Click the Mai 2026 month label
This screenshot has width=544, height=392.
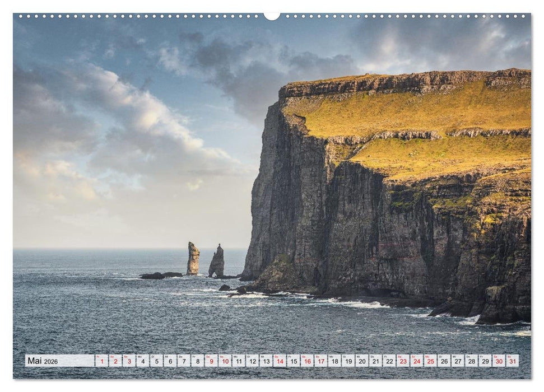pyautogui.click(x=43, y=361)
